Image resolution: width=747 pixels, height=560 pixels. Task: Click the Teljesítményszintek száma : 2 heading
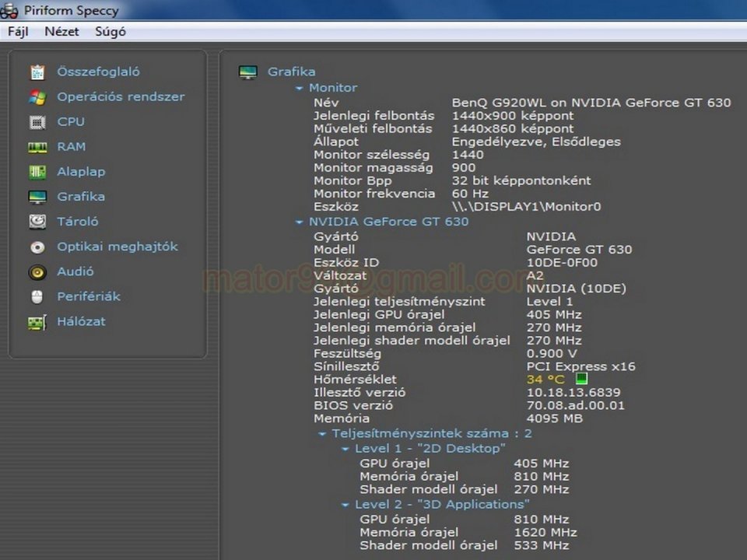pyautogui.click(x=432, y=433)
